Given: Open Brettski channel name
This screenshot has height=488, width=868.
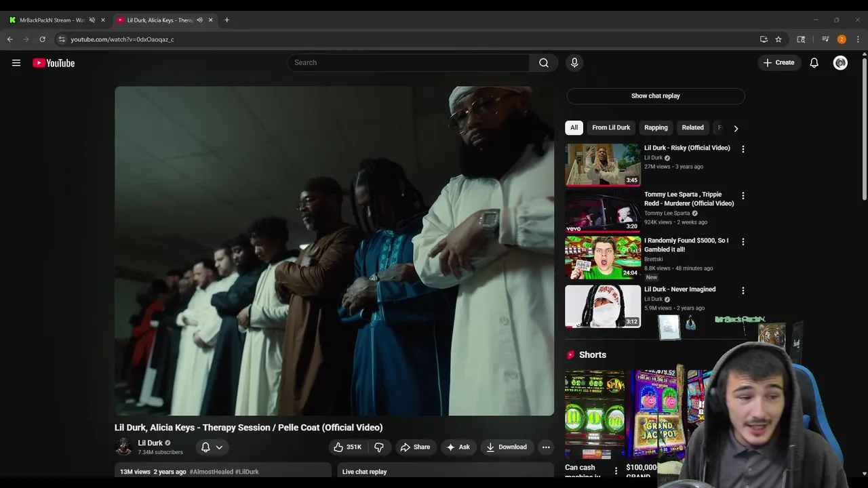Looking at the screenshot, I should click(x=654, y=260).
